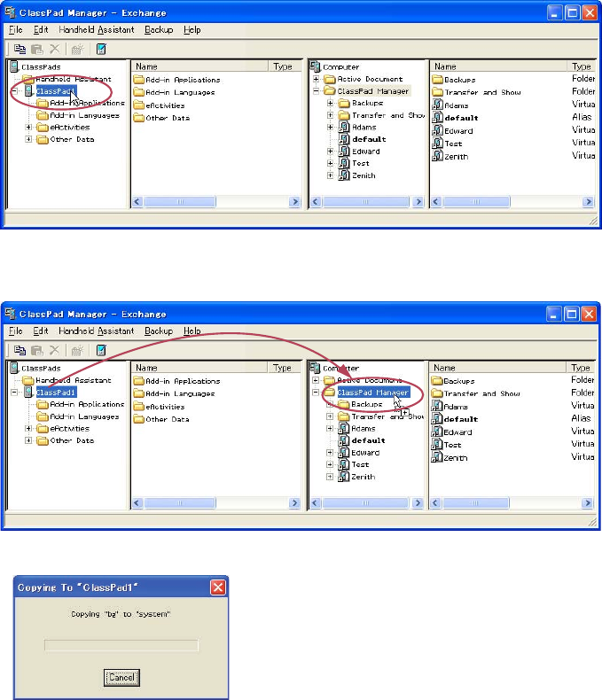The height and width of the screenshot is (700, 602).
Task: Click Adams in lower window right Name list
Action: pos(456,407)
